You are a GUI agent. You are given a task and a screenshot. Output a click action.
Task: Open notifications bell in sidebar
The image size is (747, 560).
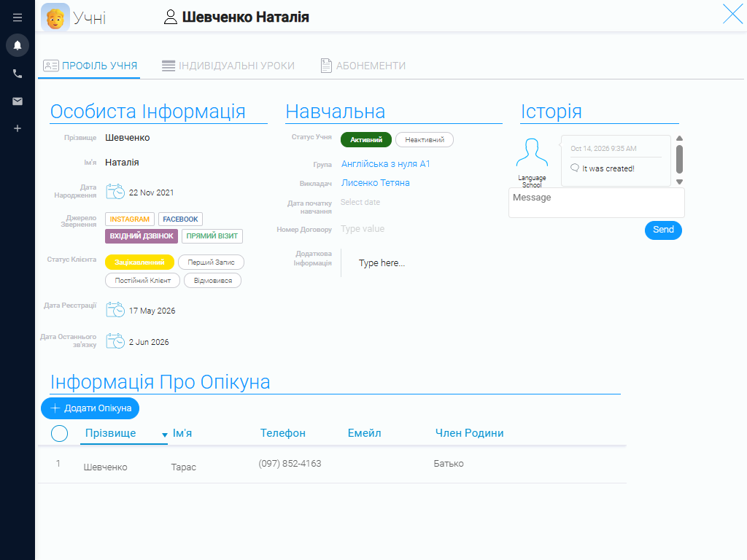(18, 45)
